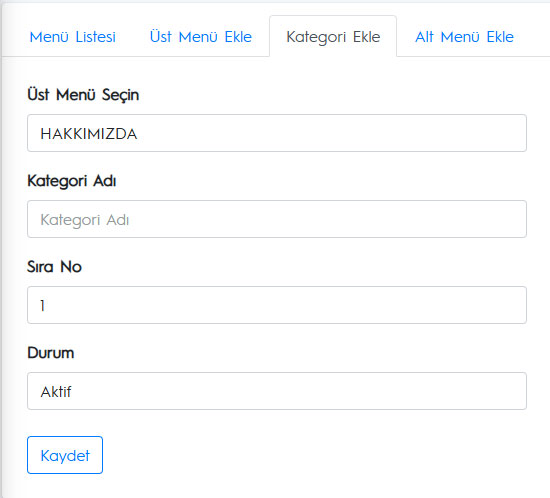Select the Kategori Ekle tab

pos(333,36)
